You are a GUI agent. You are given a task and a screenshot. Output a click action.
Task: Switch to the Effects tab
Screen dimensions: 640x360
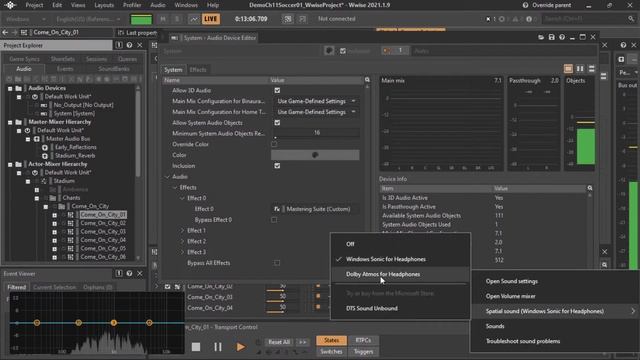tap(198, 70)
